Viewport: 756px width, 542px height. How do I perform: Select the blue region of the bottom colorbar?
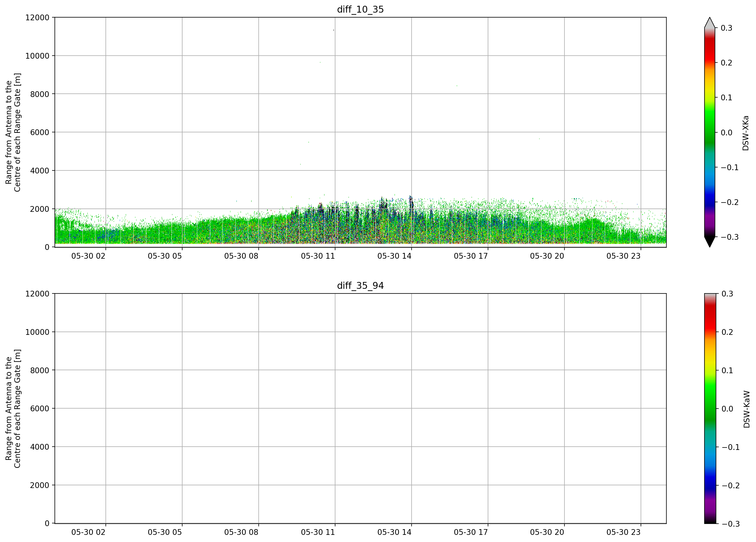click(x=710, y=480)
